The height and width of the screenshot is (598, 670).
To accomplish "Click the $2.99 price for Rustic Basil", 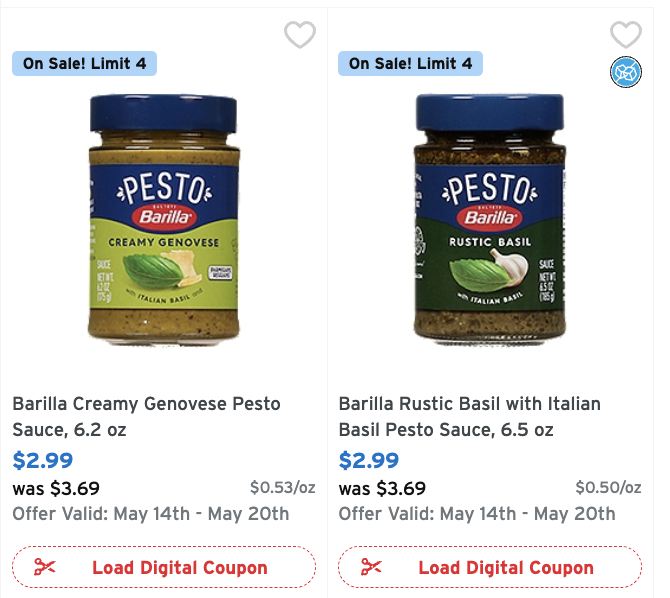I will pyautogui.click(x=369, y=461).
